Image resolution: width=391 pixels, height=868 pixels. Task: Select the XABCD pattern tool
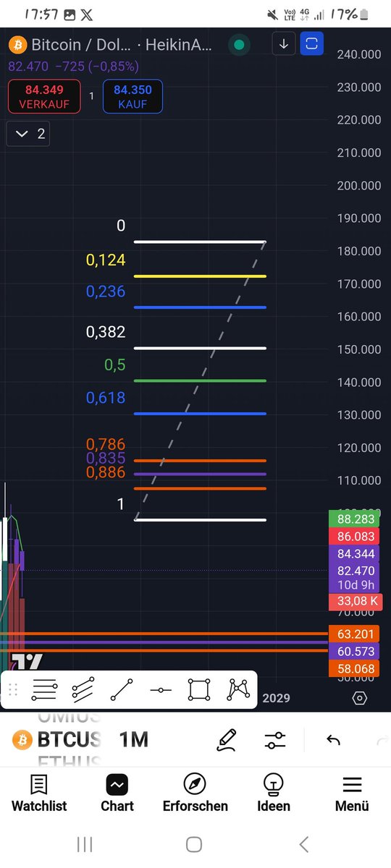tap(238, 689)
